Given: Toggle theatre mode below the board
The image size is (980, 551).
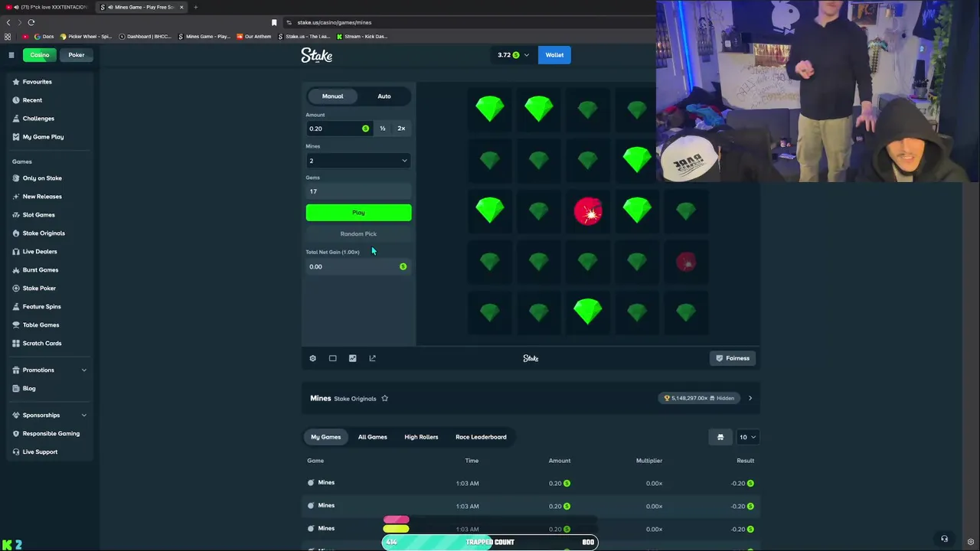Looking at the screenshot, I should point(332,358).
